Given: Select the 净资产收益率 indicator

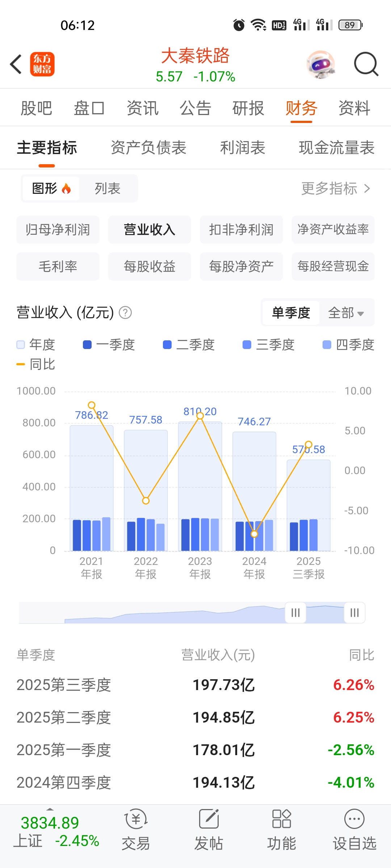Looking at the screenshot, I should [x=333, y=230].
